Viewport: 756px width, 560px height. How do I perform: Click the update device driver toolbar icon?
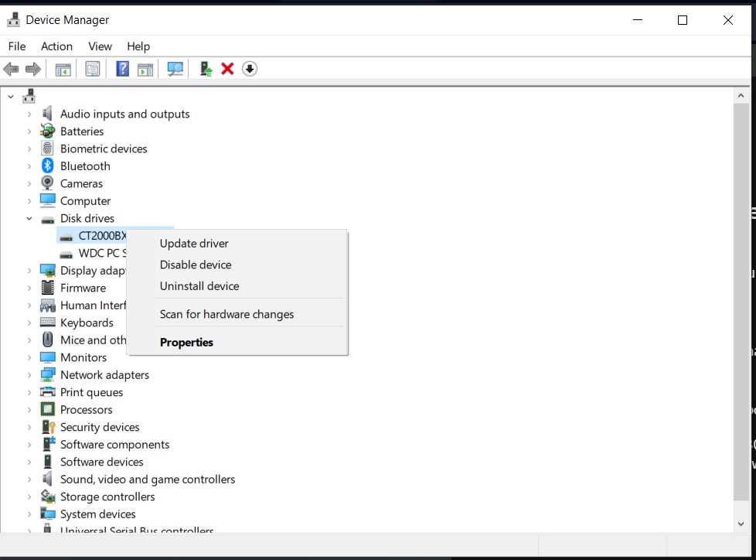pyautogui.click(x=206, y=69)
